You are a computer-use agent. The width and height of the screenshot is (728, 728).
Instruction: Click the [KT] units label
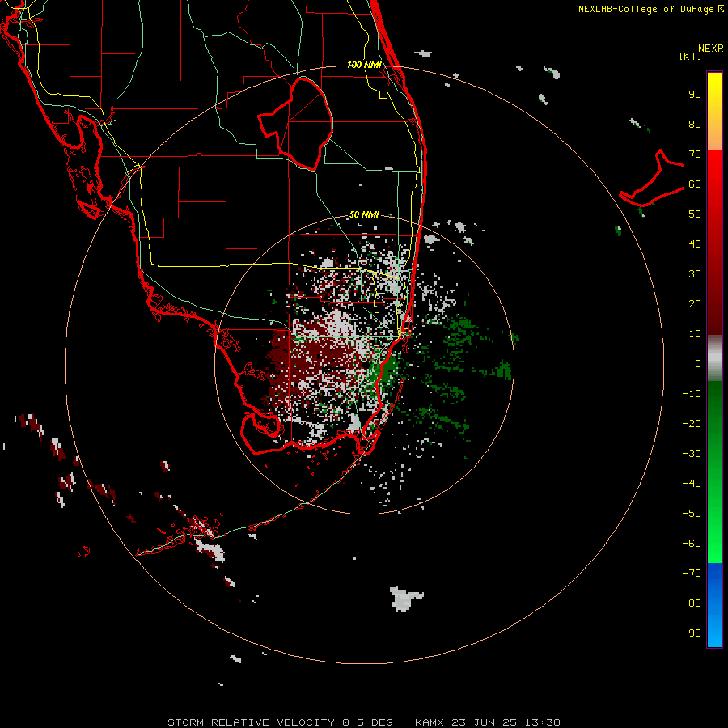(x=690, y=56)
